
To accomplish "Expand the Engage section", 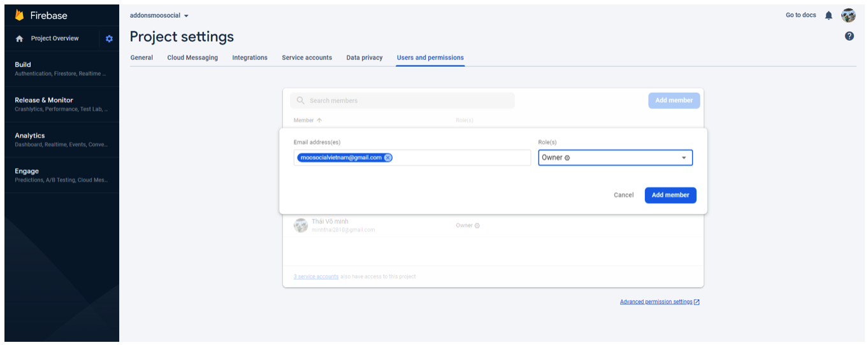I will point(62,176).
